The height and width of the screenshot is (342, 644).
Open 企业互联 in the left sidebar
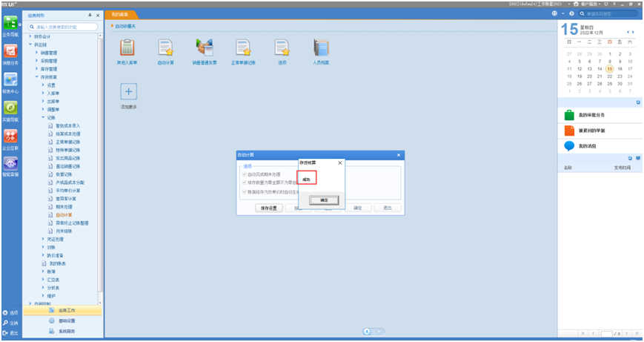pos(10,139)
